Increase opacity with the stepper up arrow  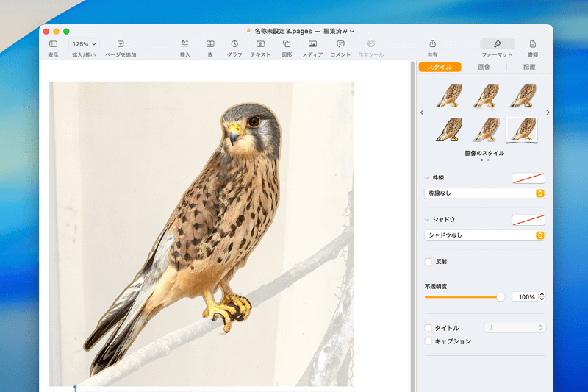click(542, 294)
